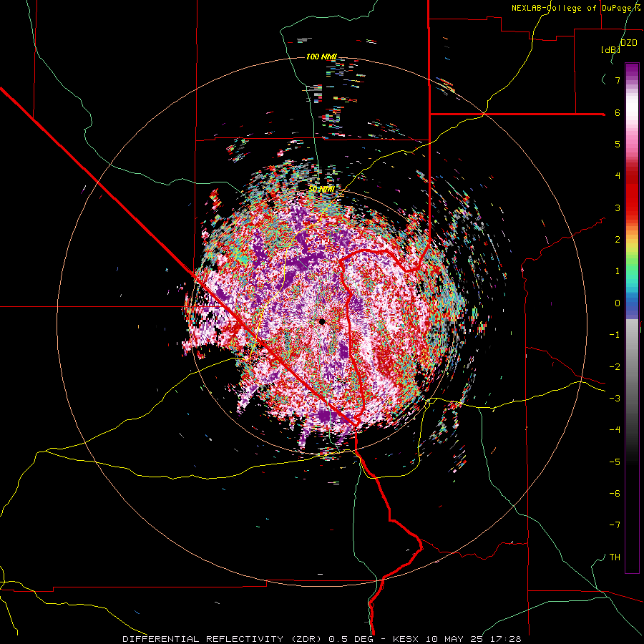The height and width of the screenshot is (644, 644).
Task: Click scale label -3 on legend
Action: tap(615, 399)
